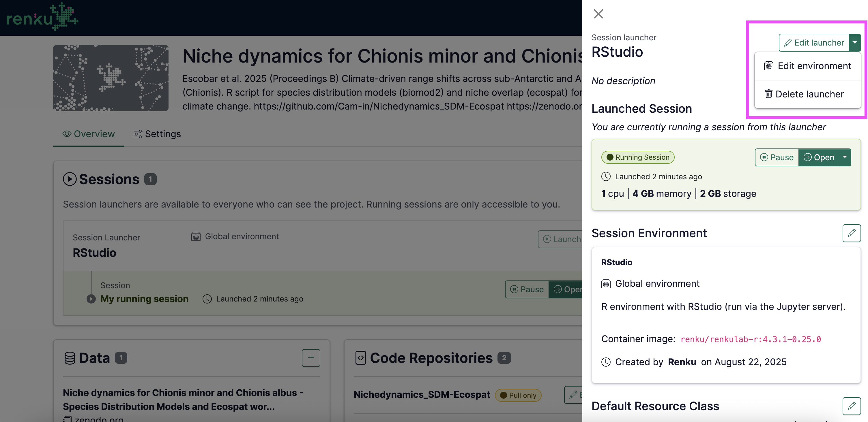Select Edit environment from the menu
The width and height of the screenshot is (868, 422).
(x=807, y=66)
